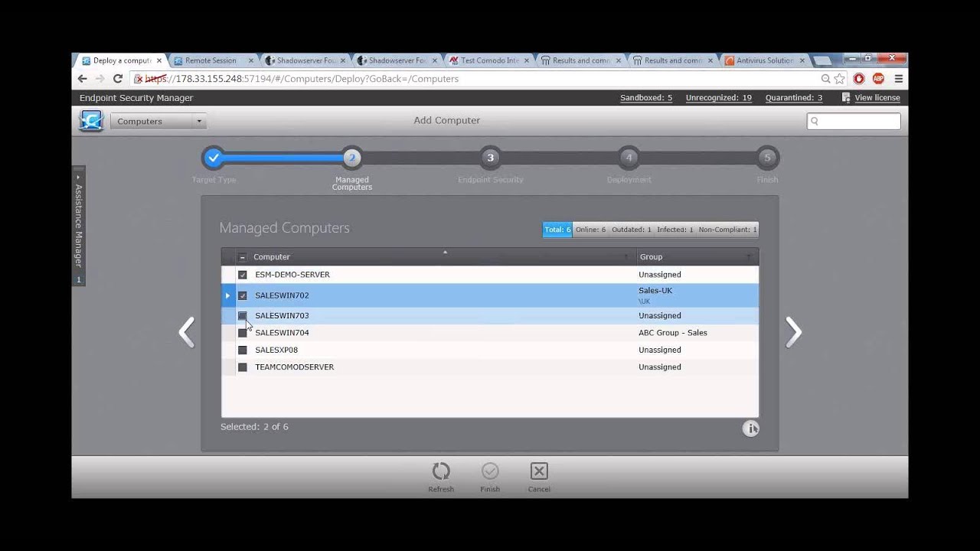The width and height of the screenshot is (980, 551).
Task: Open the Chrome hamburger menu
Action: (x=899, y=78)
